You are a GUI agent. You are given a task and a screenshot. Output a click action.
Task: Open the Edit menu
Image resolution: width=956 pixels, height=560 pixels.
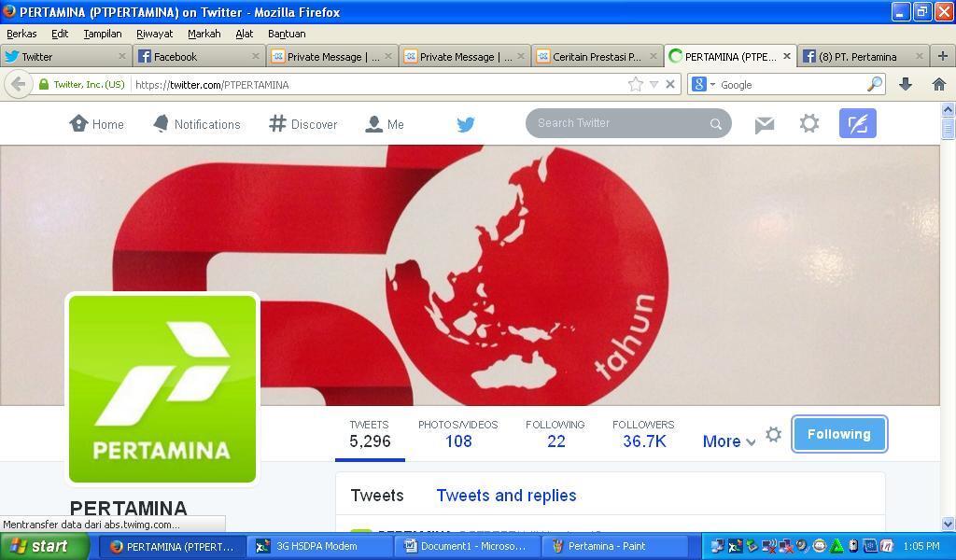pos(60,34)
